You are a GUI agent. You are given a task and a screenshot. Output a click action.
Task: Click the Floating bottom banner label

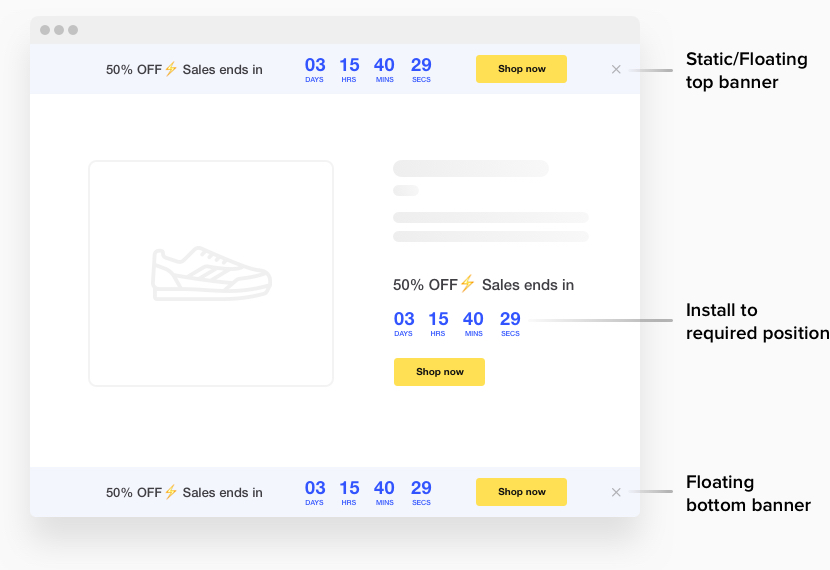click(x=748, y=493)
